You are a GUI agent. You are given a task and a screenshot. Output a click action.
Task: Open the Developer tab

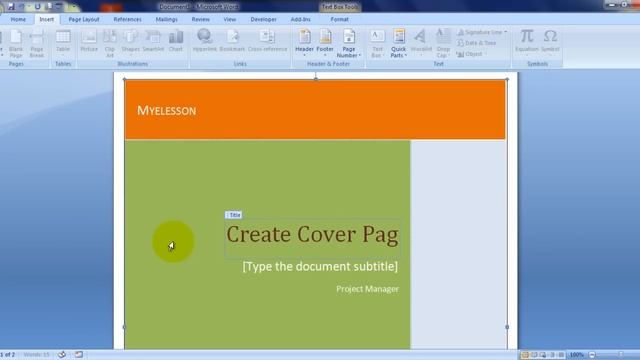(x=263, y=19)
